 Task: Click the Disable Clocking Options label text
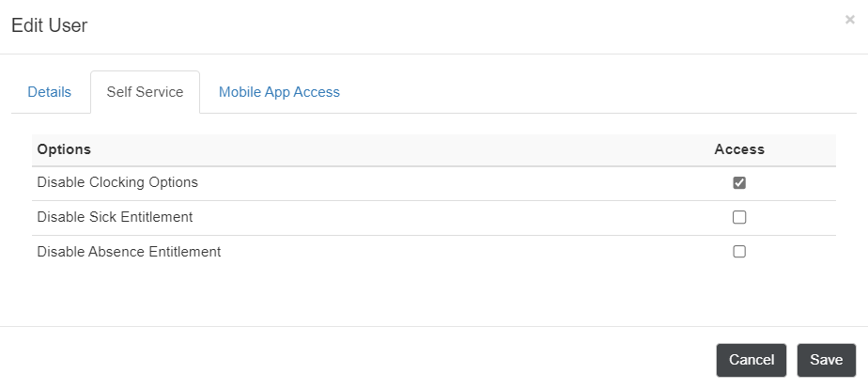point(117,182)
